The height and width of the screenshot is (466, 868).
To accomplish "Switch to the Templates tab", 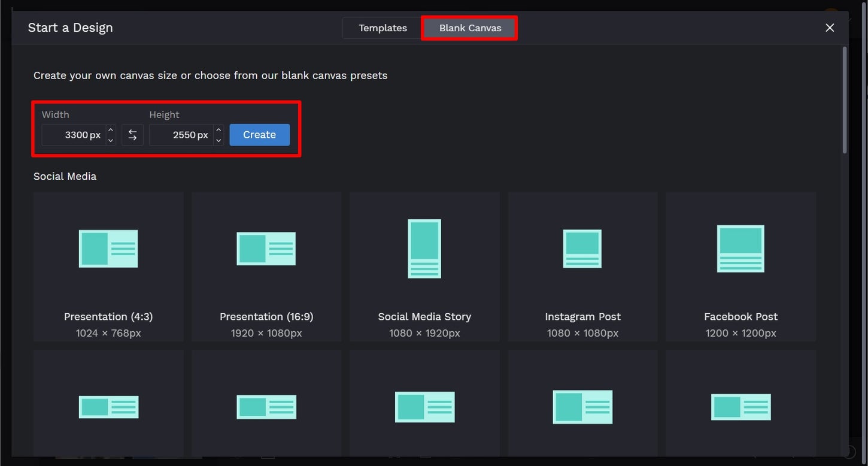I will pyautogui.click(x=381, y=28).
